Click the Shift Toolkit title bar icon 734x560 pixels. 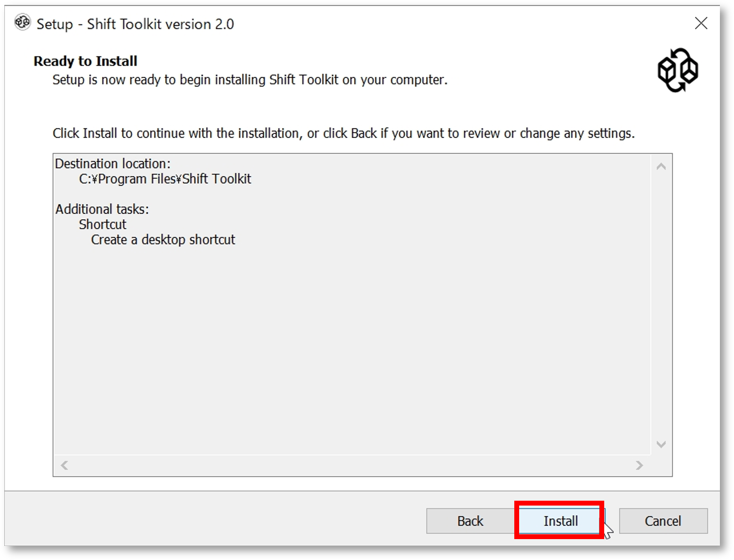pyautogui.click(x=22, y=22)
